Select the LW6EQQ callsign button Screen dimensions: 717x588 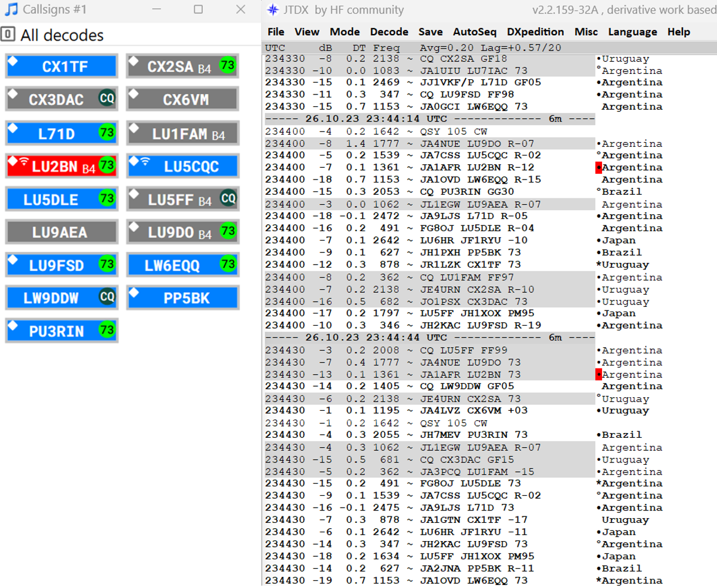tap(182, 265)
